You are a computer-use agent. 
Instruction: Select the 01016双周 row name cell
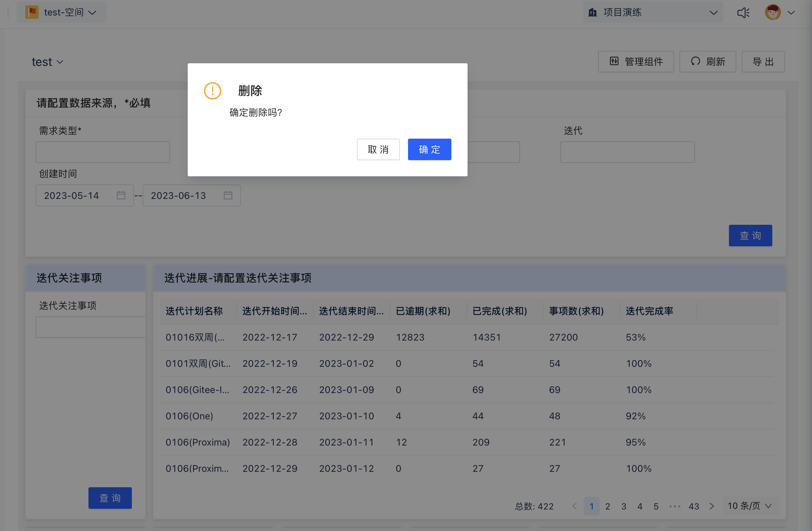[195, 337]
